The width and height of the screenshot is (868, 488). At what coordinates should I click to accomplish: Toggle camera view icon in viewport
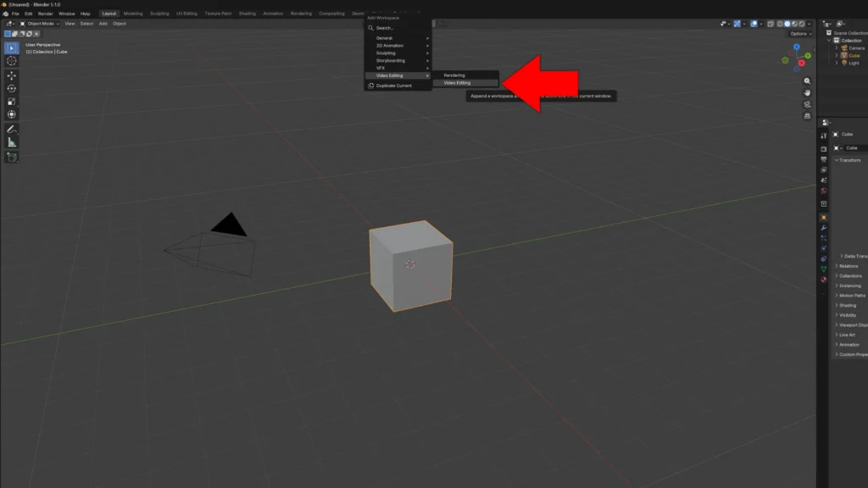[807, 104]
